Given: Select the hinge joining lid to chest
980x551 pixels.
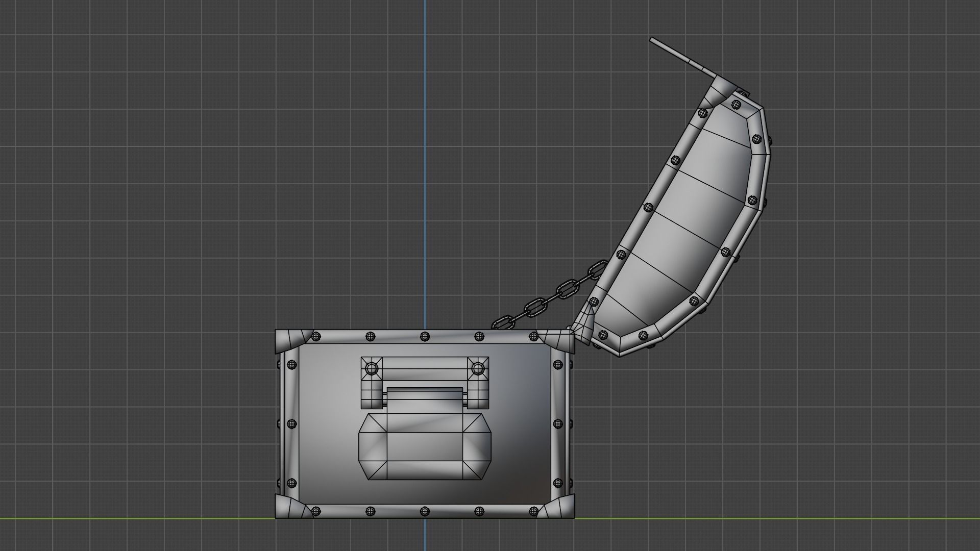Looking at the screenshot, I should (x=583, y=325).
